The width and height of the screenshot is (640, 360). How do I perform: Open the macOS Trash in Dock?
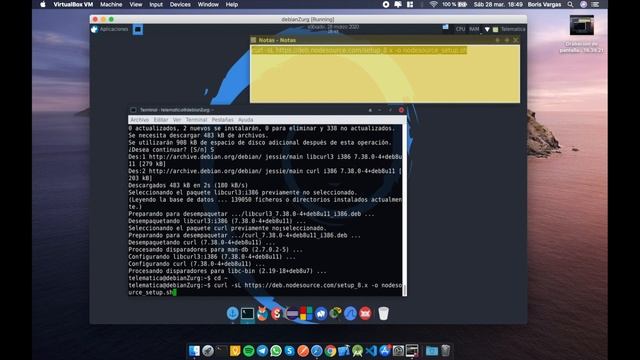(445, 351)
